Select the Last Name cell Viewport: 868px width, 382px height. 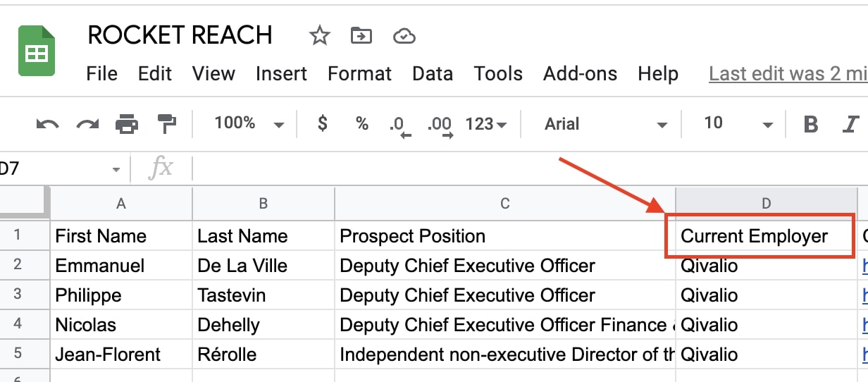(x=263, y=235)
